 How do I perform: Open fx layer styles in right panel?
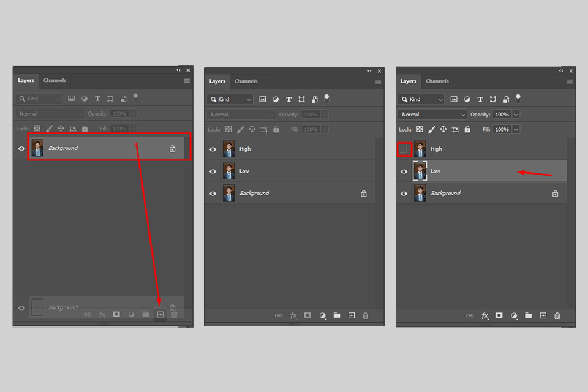coord(484,315)
